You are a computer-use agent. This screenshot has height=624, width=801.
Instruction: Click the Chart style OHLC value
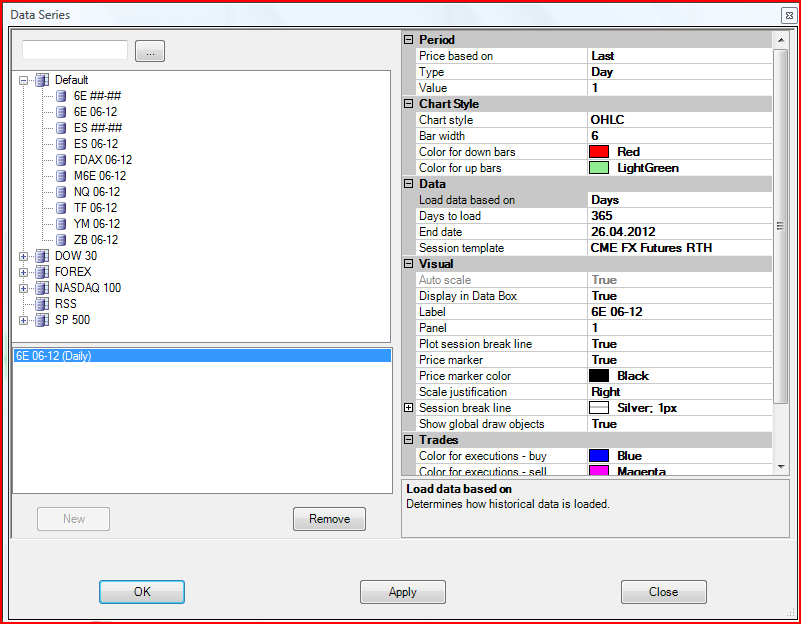click(x=680, y=119)
